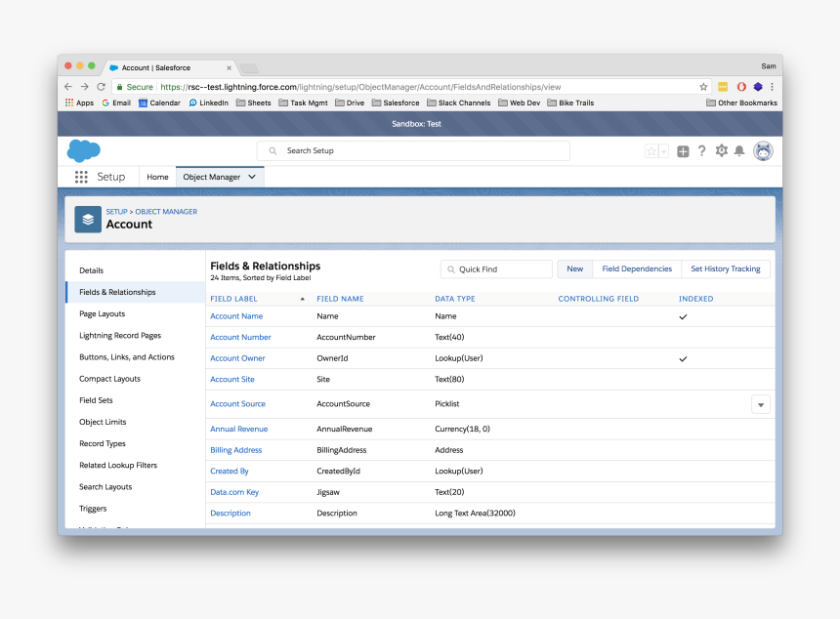Go back with browser back arrow
This screenshot has width=840, height=619.
pos(68,87)
